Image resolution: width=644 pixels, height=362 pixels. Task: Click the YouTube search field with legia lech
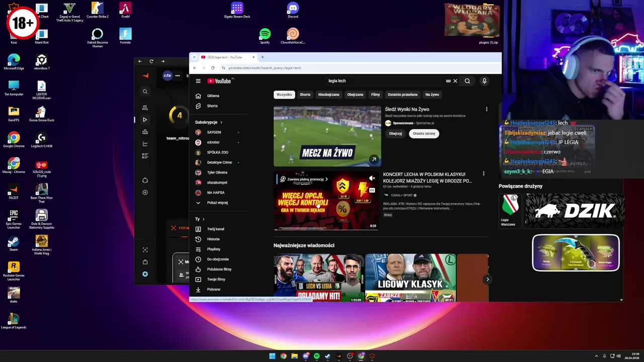coord(385,81)
